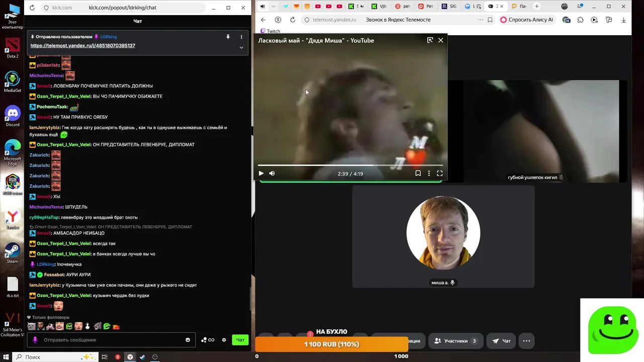This screenshot has height=362, width=644.
Task: Open chat settings gear icon
Action: tap(224, 340)
